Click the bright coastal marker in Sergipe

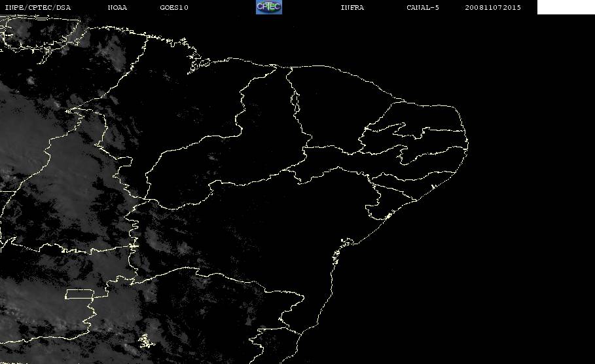[388, 216]
